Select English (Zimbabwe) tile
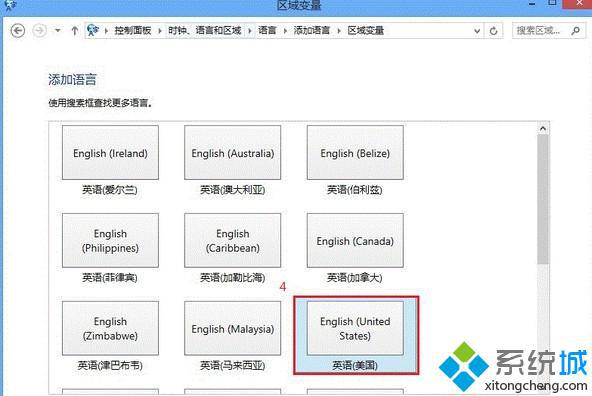 (110, 328)
